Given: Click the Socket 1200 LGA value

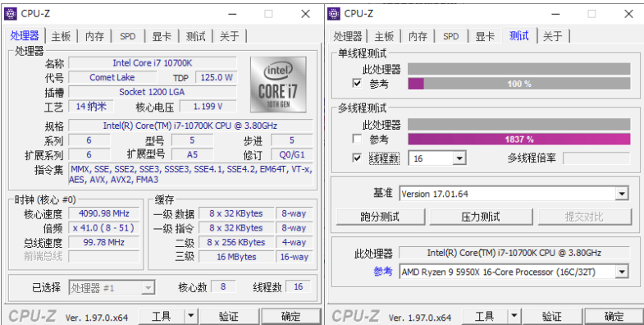Looking at the screenshot, I should (x=153, y=92).
